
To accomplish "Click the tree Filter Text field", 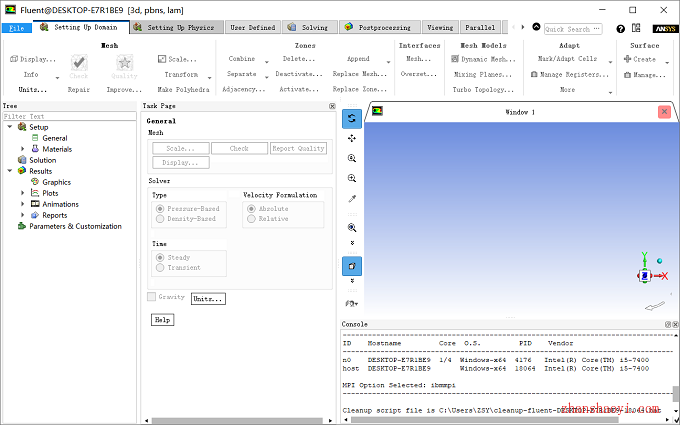I will pyautogui.click(x=69, y=116).
